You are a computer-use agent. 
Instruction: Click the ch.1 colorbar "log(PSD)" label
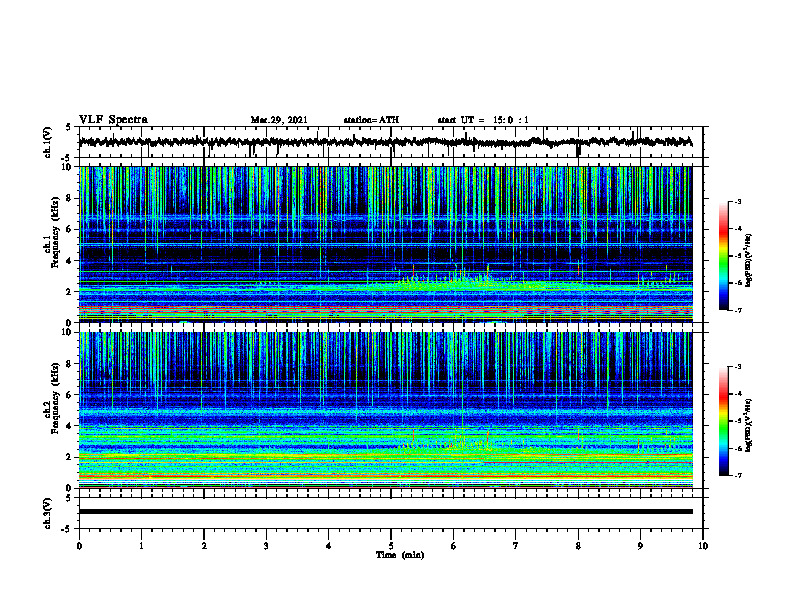(x=749, y=261)
